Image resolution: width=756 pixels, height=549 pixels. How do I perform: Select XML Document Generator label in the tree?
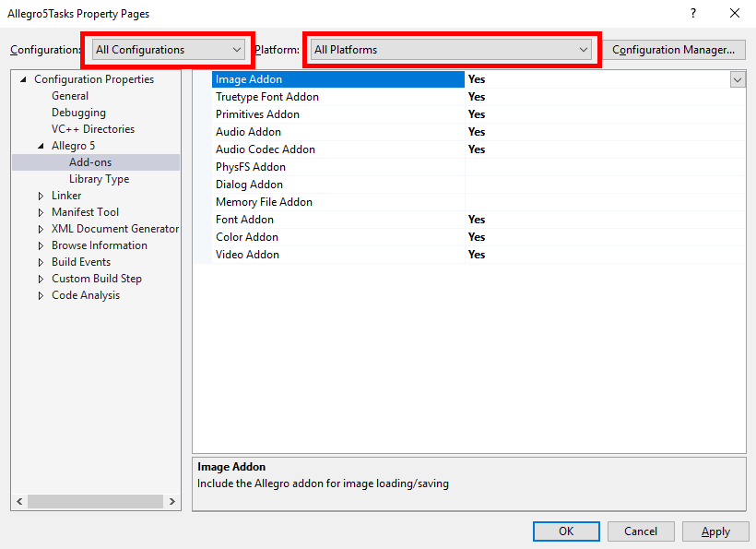tap(115, 229)
